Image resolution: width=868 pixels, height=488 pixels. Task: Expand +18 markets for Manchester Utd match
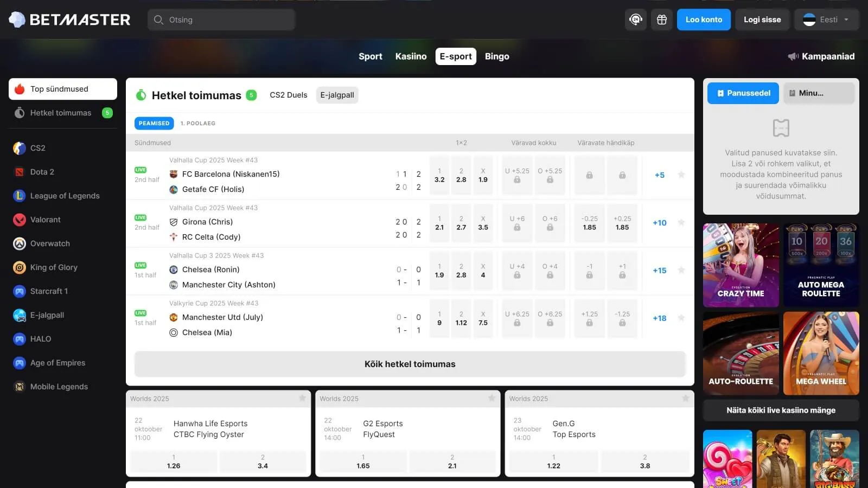pos(659,318)
